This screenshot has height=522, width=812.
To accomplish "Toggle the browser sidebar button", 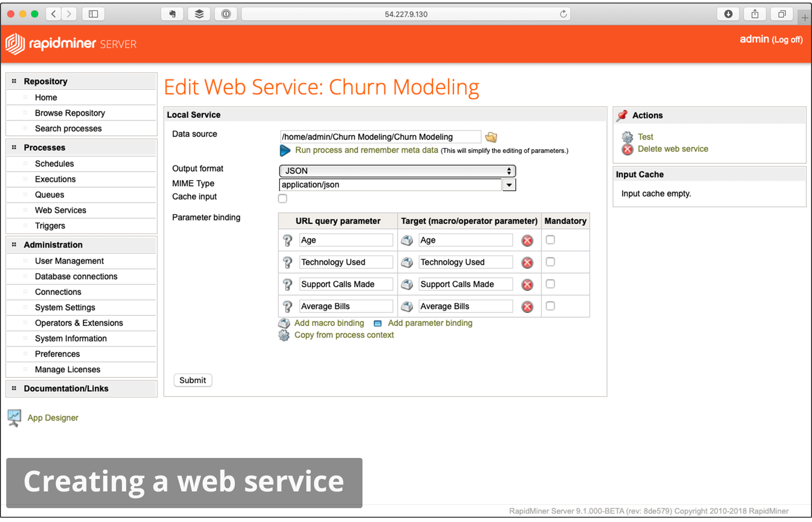I will [x=93, y=14].
